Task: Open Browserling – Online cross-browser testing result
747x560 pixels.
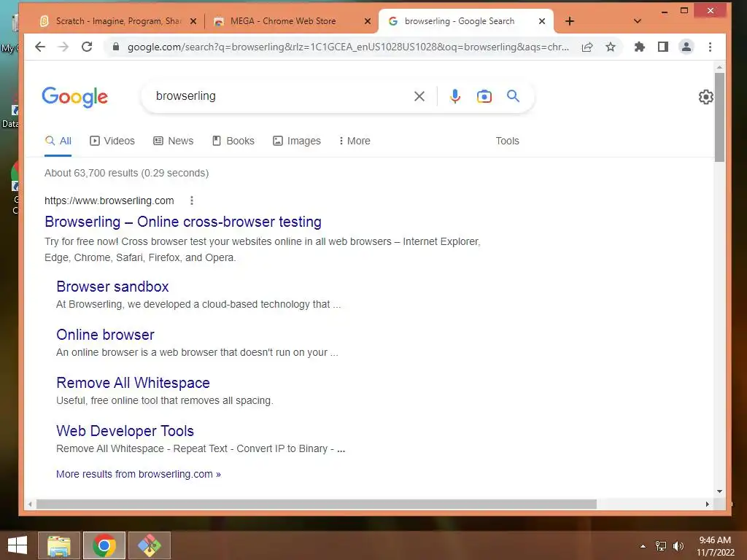Action: [x=183, y=222]
